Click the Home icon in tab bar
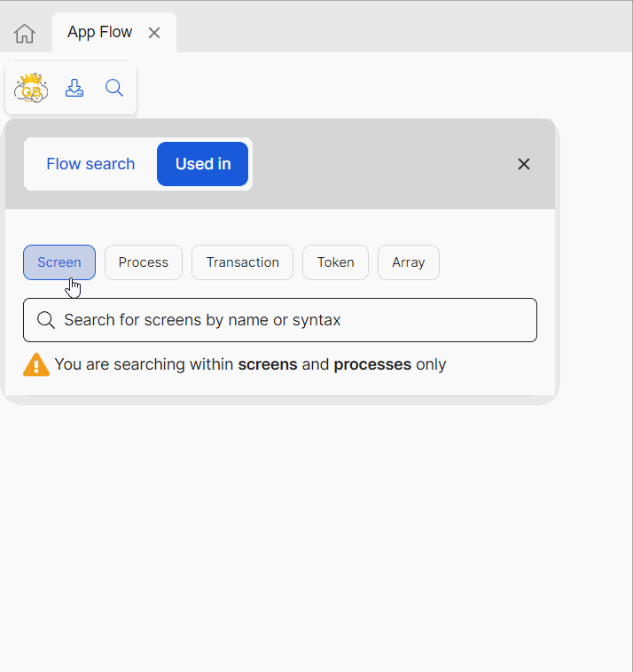This screenshot has height=672, width=633. (x=25, y=34)
